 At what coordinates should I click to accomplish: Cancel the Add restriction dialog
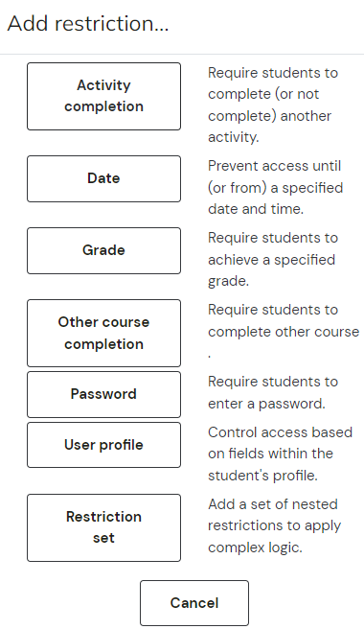[x=194, y=603]
